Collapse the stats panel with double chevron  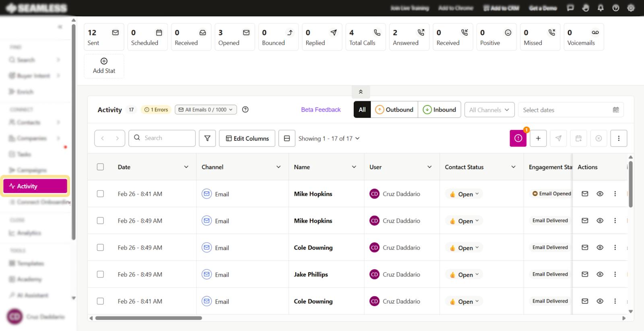(x=361, y=92)
